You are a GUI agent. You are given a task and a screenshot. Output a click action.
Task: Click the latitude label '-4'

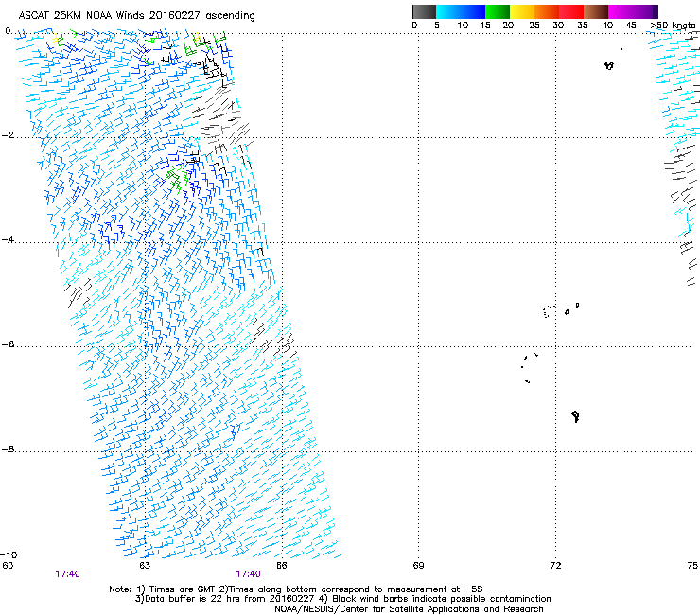pos(8,239)
